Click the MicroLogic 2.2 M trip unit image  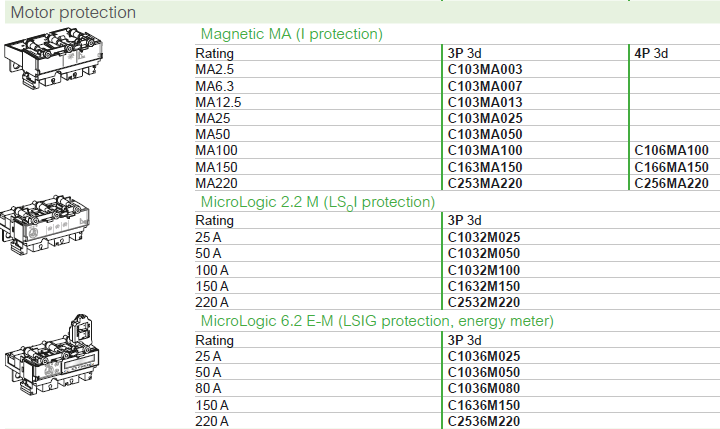click(45, 225)
